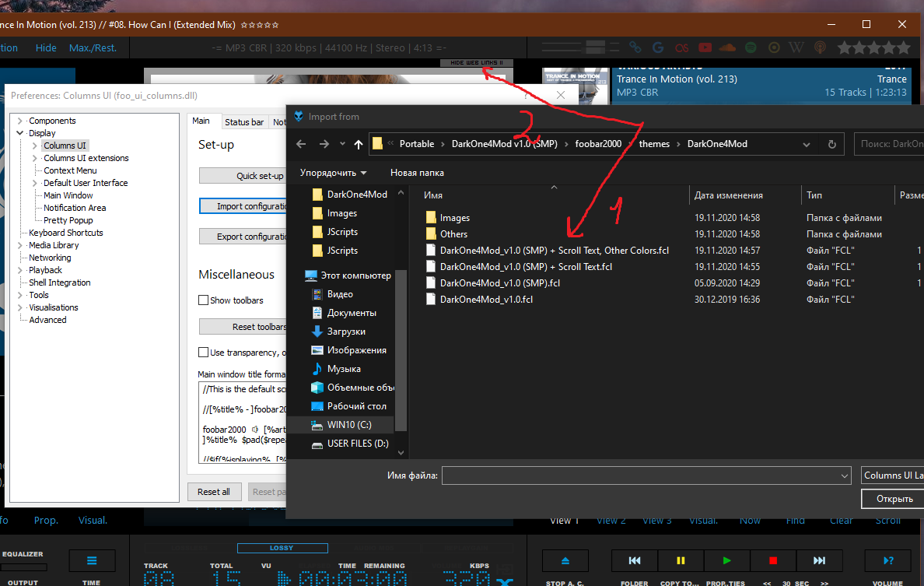Enable the Show toolbars checkbox
The image size is (924, 586).
point(203,300)
